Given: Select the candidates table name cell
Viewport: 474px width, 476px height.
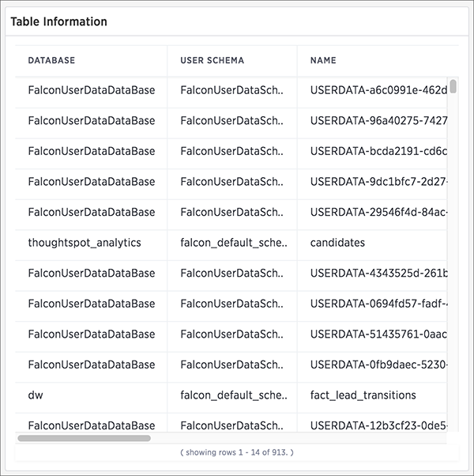Looking at the screenshot, I should pyautogui.click(x=337, y=243).
